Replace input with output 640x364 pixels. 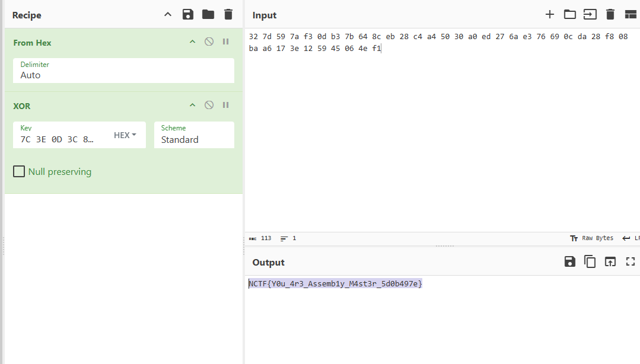point(610,261)
